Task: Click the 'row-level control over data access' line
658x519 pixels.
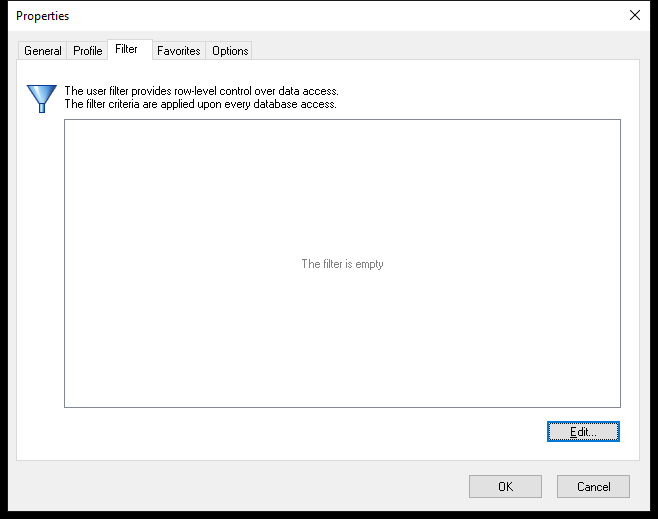Action: click(x=201, y=91)
